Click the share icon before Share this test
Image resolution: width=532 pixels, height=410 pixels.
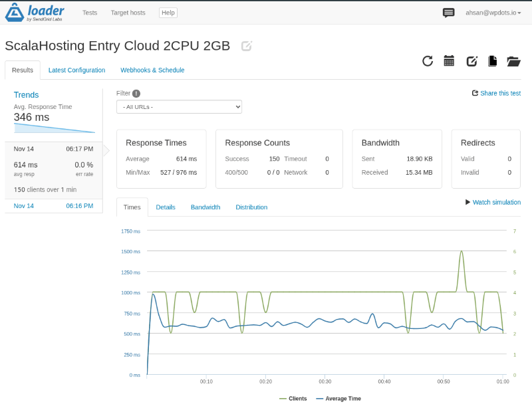coord(474,93)
